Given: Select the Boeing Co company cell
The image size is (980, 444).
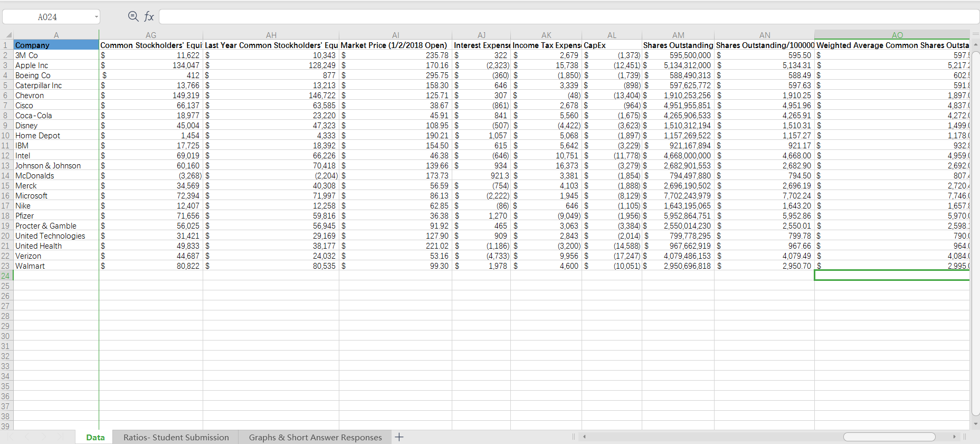Looking at the screenshot, I should click(x=56, y=75).
